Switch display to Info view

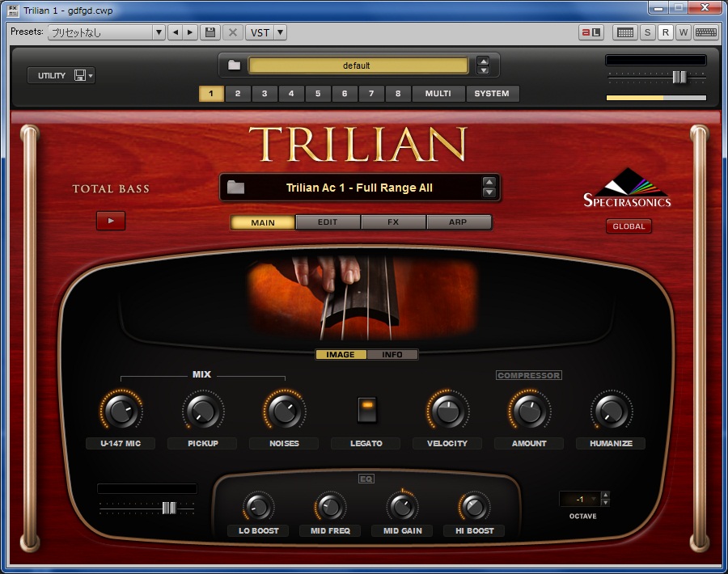[x=392, y=355]
